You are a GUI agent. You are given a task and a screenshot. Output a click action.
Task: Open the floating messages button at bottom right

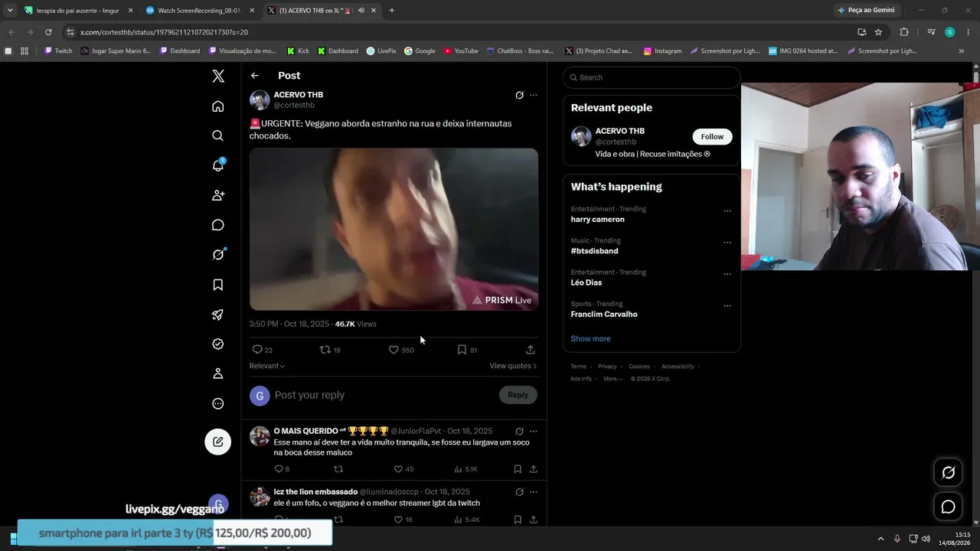point(948,507)
